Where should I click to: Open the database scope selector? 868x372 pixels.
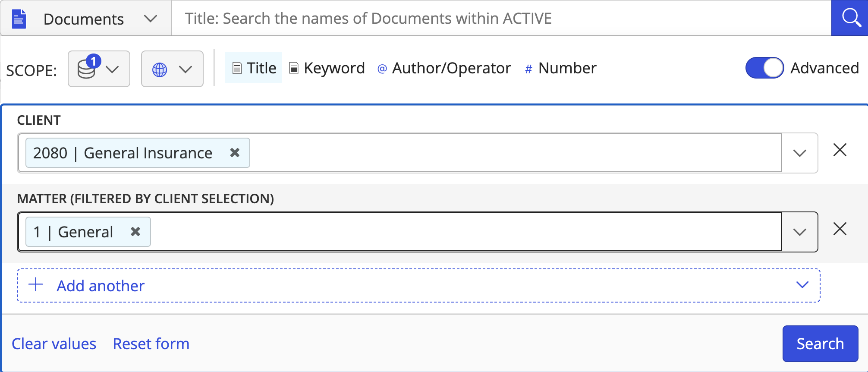pos(99,69)
